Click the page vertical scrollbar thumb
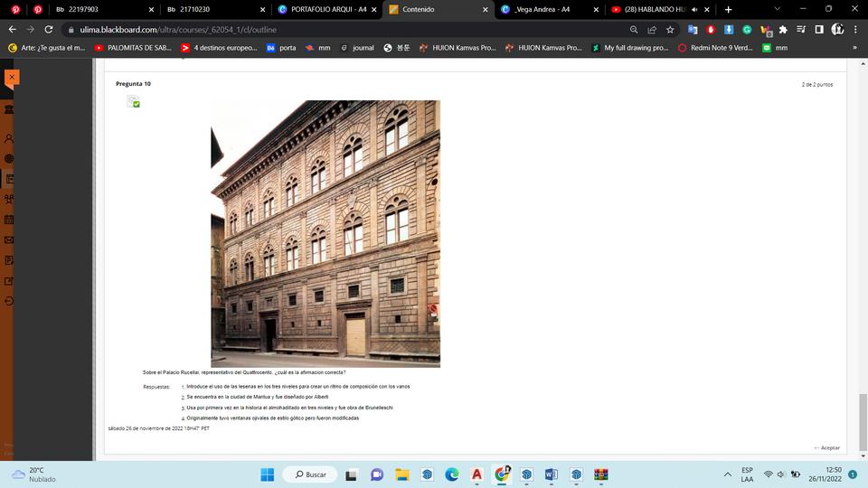Viewport: 868px width, 488px height. [863, 422]
